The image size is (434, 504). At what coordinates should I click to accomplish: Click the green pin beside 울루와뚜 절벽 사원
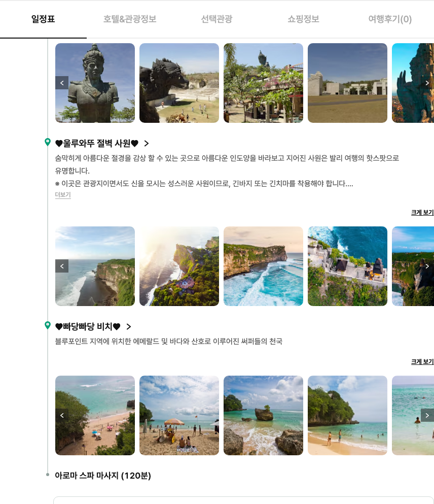point(48,142)
